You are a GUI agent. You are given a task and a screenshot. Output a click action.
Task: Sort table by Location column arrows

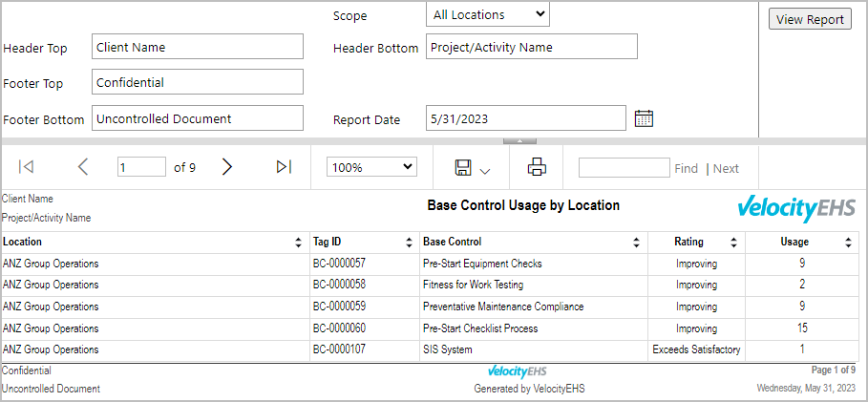click(299, 242)
